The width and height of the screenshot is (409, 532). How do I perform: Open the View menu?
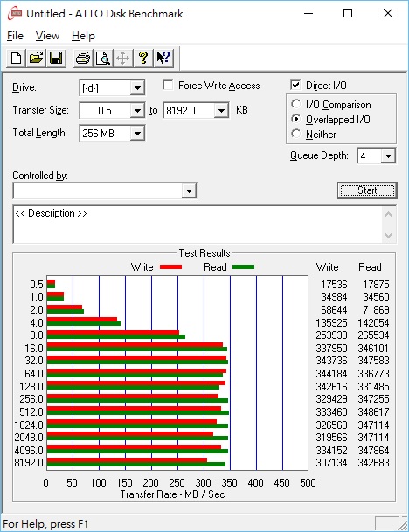point(47,36)
